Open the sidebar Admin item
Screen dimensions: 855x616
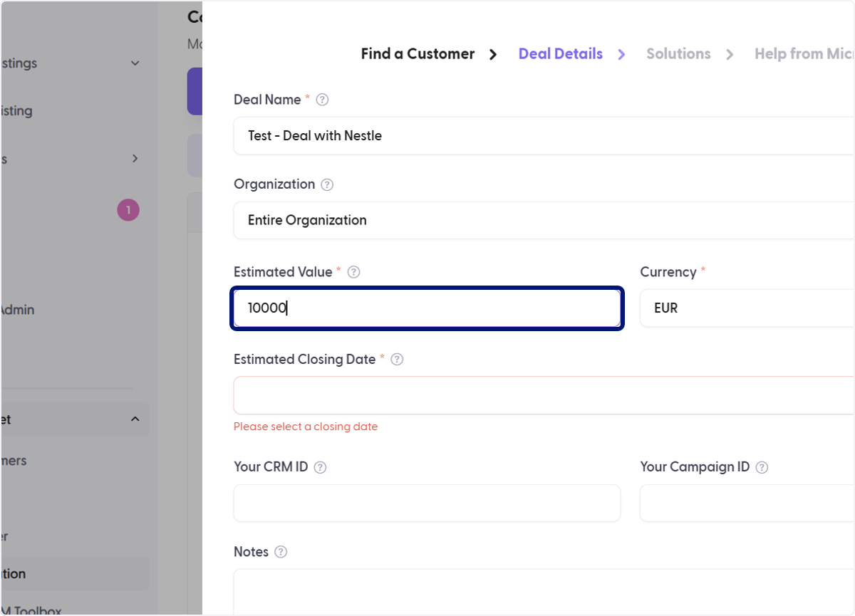[x=17, y=310]
